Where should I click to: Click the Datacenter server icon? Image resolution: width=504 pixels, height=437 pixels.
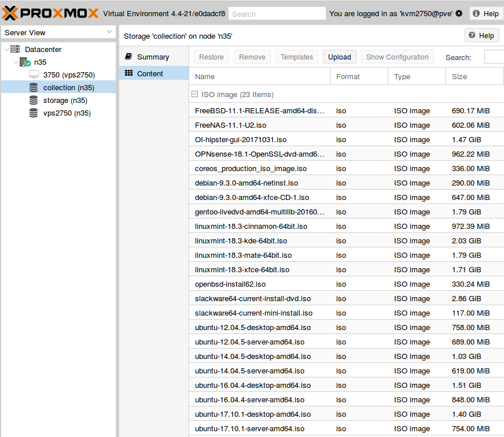click(x=15, y=50)
